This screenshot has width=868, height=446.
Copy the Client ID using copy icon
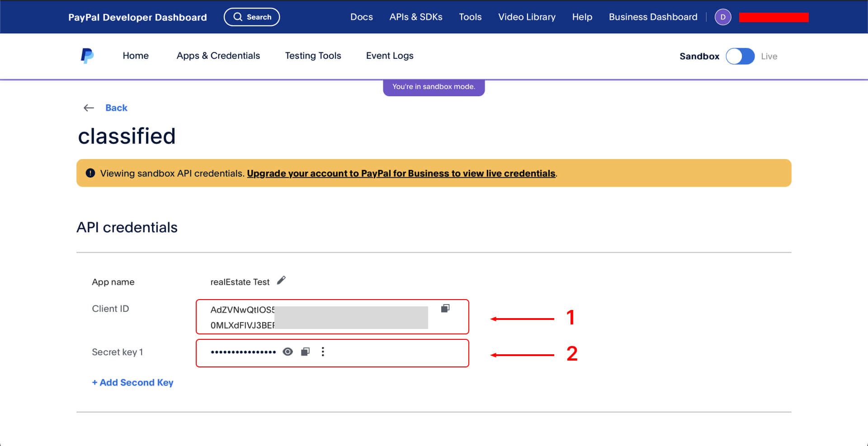coord(445,308)
